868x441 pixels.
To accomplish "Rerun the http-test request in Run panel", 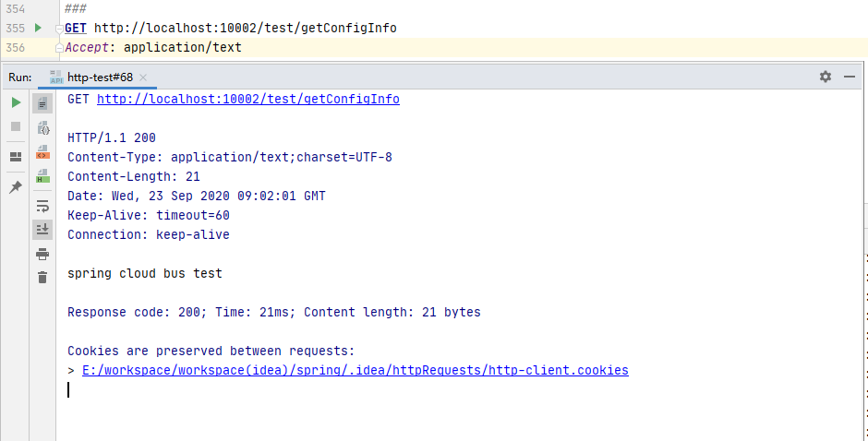I will coord(16,102).
